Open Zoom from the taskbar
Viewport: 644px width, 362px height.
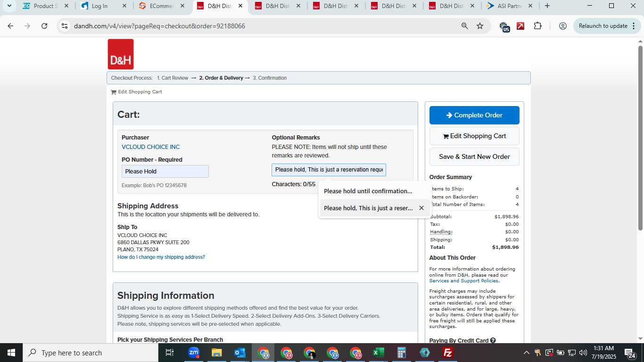click(x=193, y=353)
